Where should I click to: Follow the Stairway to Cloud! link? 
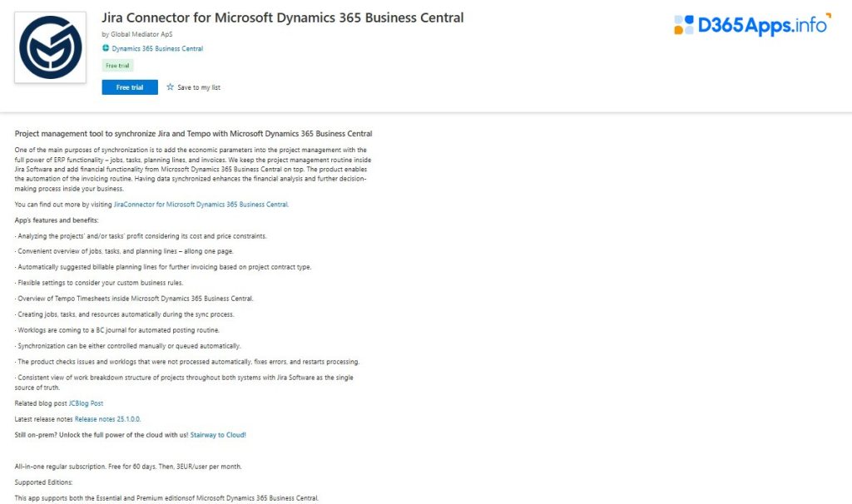(218, 435)
